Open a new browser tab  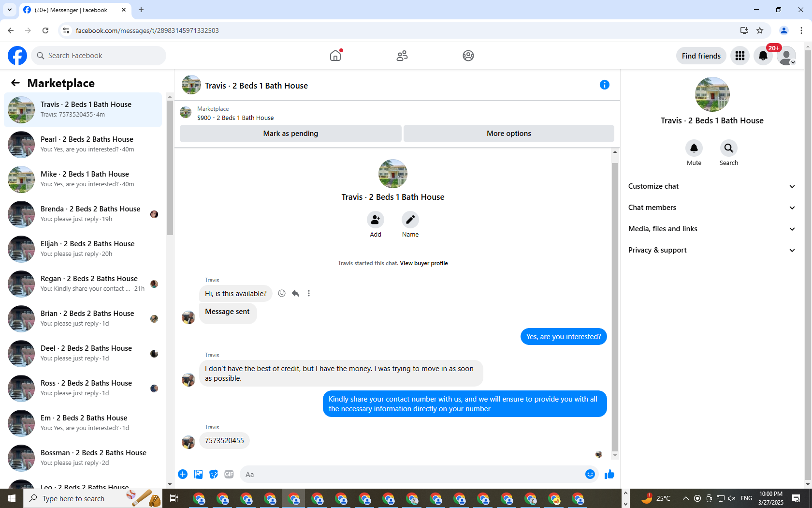(x=141, y=10)
